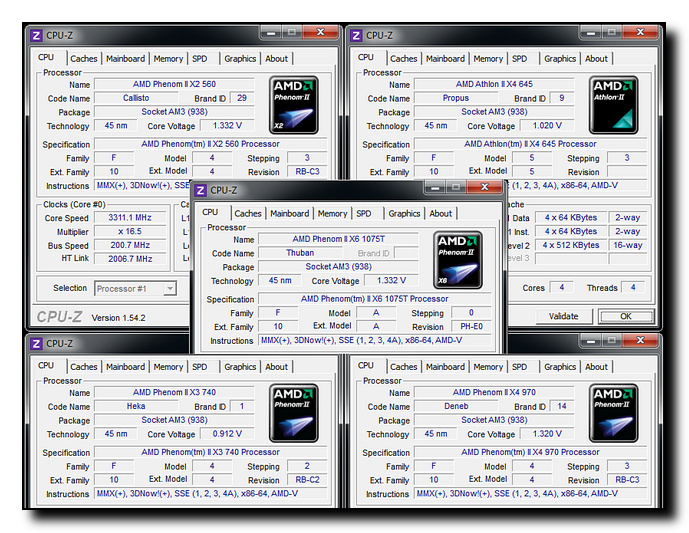The image size is (689, 533).
Task: Close the Phenom II X6 1075T window
Action: point(485,187)
